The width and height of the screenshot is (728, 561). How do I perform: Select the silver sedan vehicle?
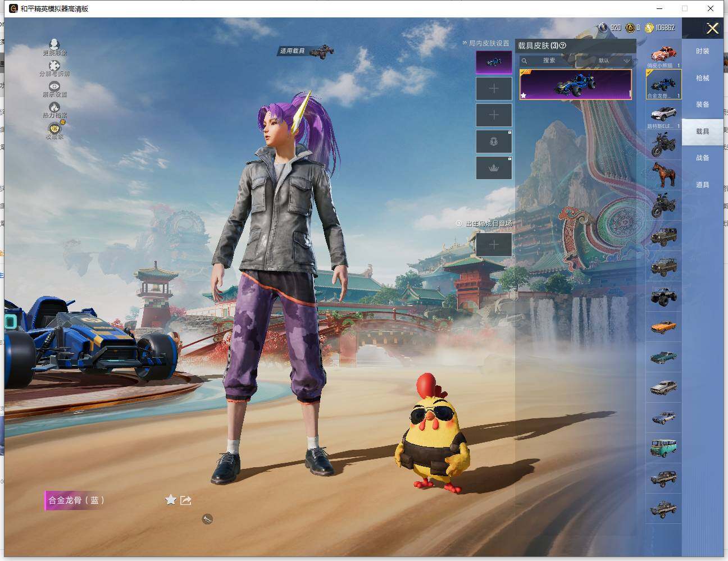point(663,387)
